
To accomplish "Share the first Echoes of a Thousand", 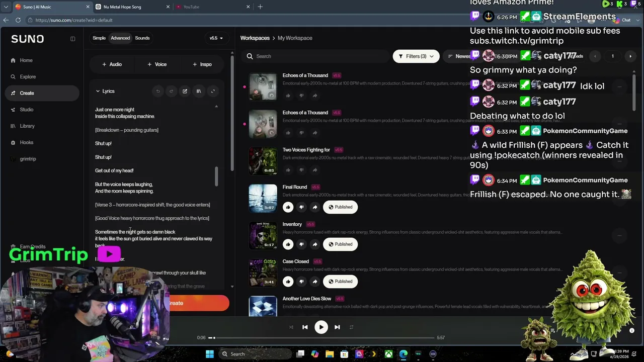I will [315, 96].
